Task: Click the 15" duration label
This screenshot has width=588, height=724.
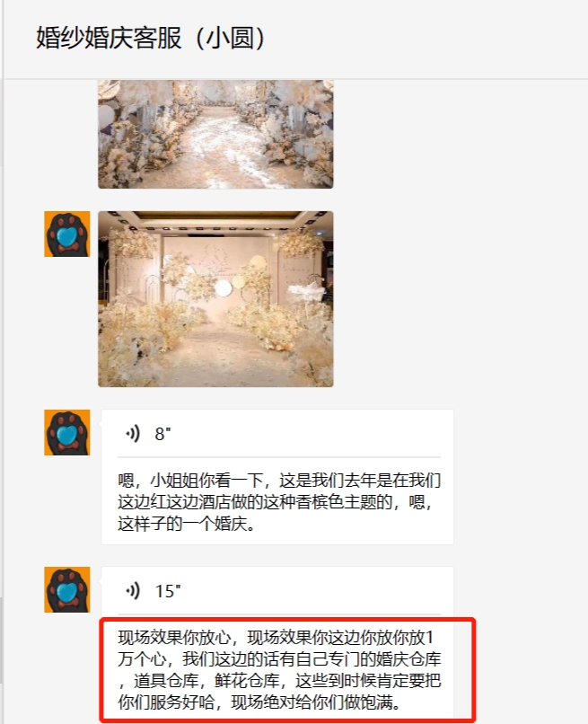Action: pos(168,591)
